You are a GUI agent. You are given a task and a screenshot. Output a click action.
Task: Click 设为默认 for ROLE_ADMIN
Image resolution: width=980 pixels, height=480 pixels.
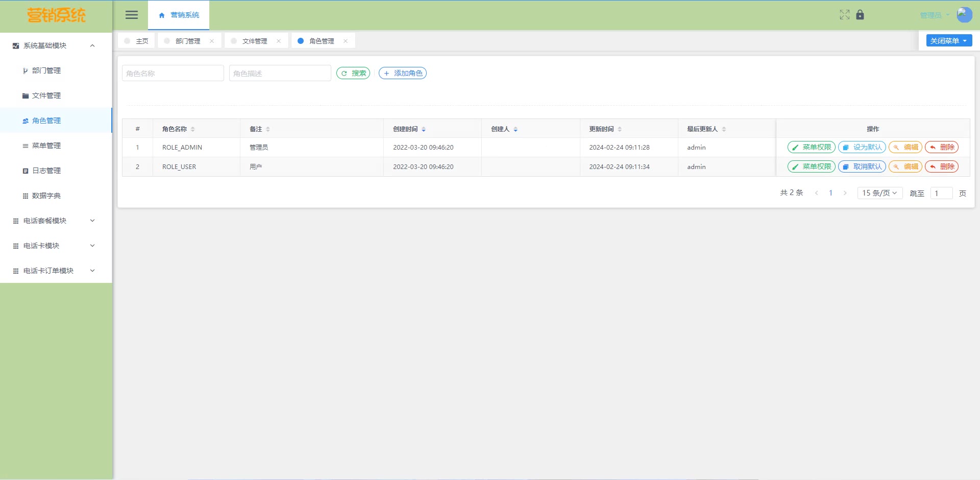(862, 147)
